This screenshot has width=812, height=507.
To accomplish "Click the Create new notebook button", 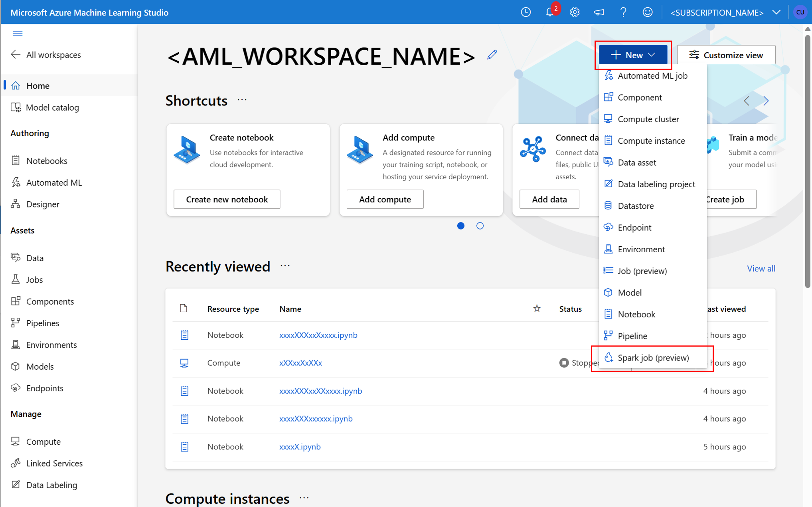I will [227, 199].
